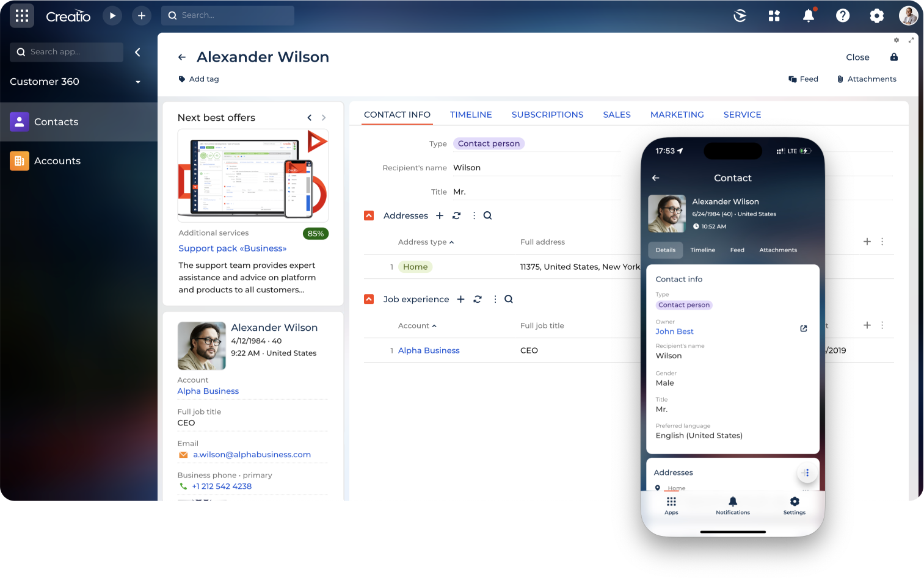The height and width of the screenshot is (586, 924).
Task: Open the app launcher grid icon
Action: tap(22, 16)
